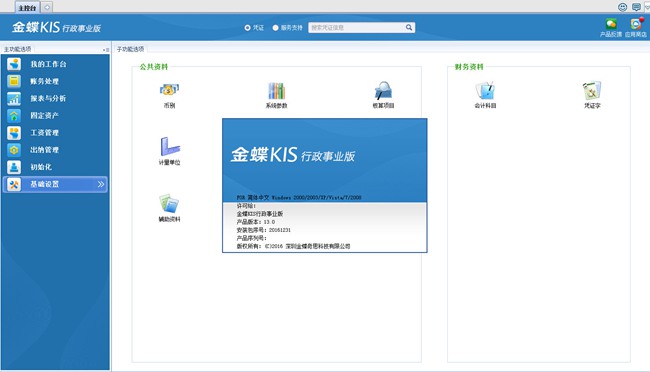650x372 pixels.
Task: Collapse the 主功能选项 panel pin button
Action: (x=106, y=49)
